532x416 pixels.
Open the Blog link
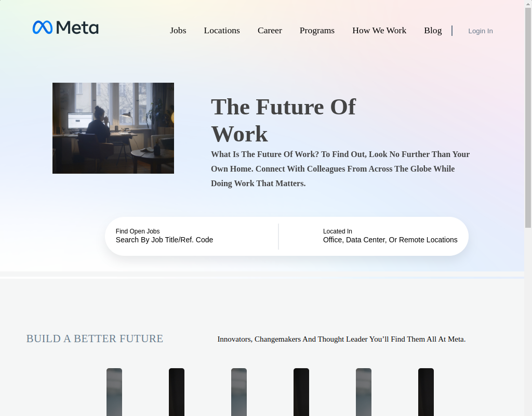pos(433,31)
